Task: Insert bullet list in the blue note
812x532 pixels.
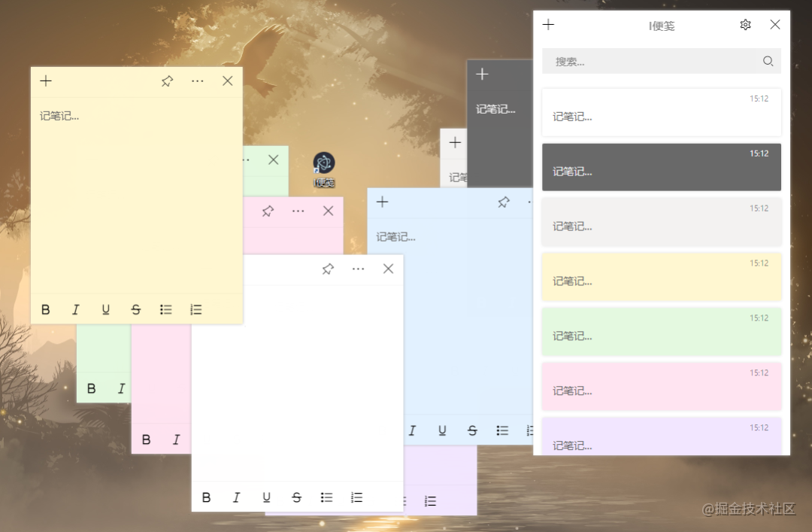Action: point(502,430)
